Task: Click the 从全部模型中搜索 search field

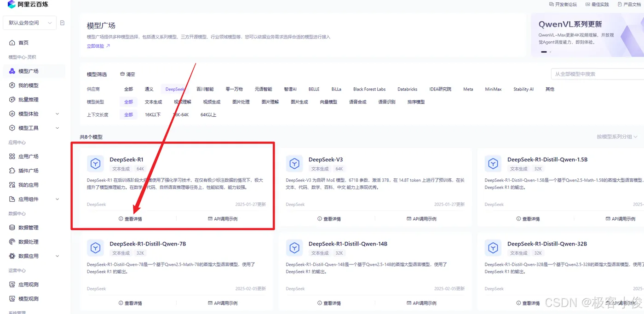Action: point(598,74)
